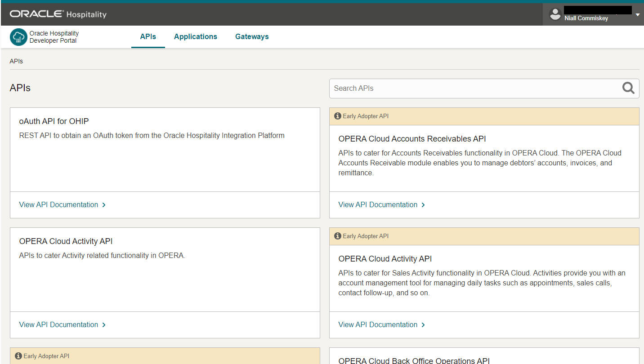Click the user avatar icon in header

pyautogui.click(x=555, y=14)
